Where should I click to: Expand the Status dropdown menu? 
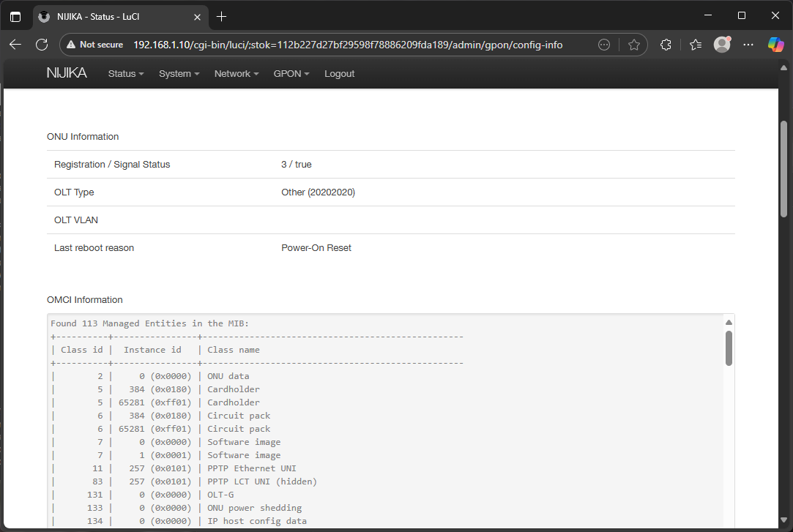tap(126, 74)
